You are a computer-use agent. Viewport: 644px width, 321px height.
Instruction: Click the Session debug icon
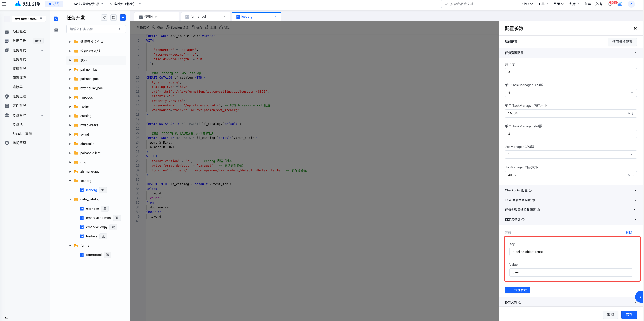168,27
